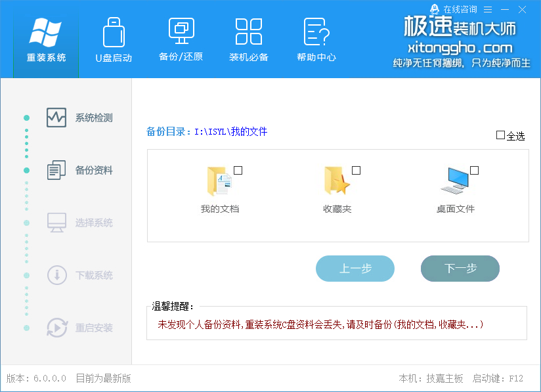
Task: Click the 目前为最新版 status text
Action: [104, 379]
